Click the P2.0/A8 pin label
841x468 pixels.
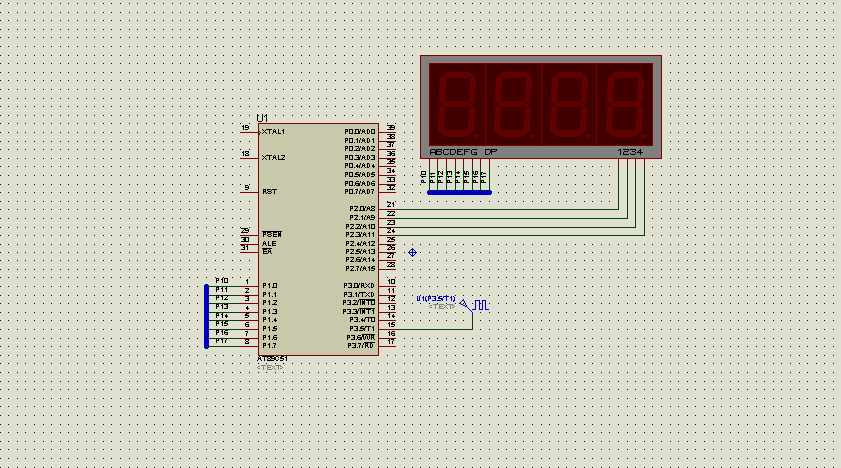pyautogui.click(x=363, y=209)
